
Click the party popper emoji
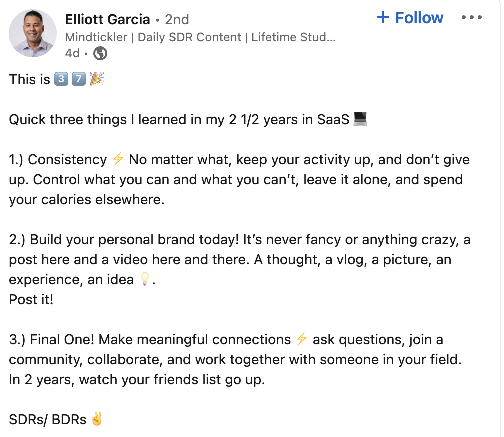click(96, 79)
